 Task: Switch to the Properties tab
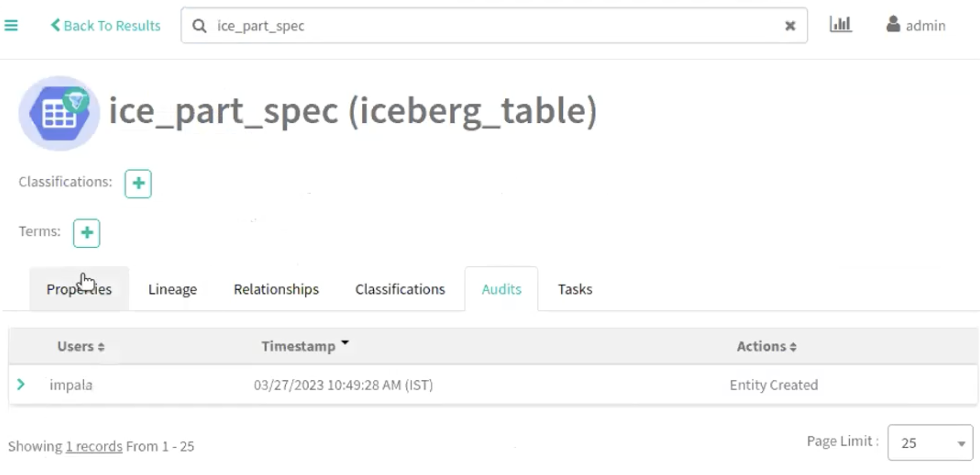point(79,289)
